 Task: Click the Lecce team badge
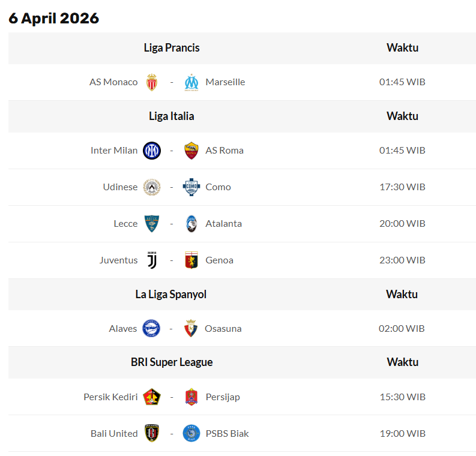[152, 224]
